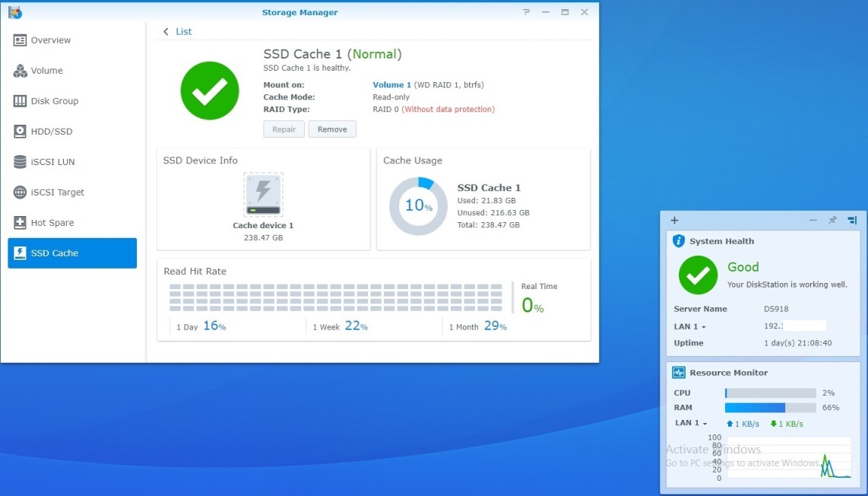
Task: Click the network traffic graph in Resource Monitor
Action: [x=789, y=457]
